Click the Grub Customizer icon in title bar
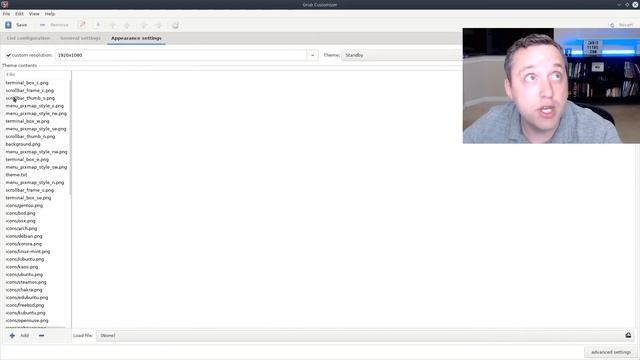 pyautogui.click(x=4, y=4)
